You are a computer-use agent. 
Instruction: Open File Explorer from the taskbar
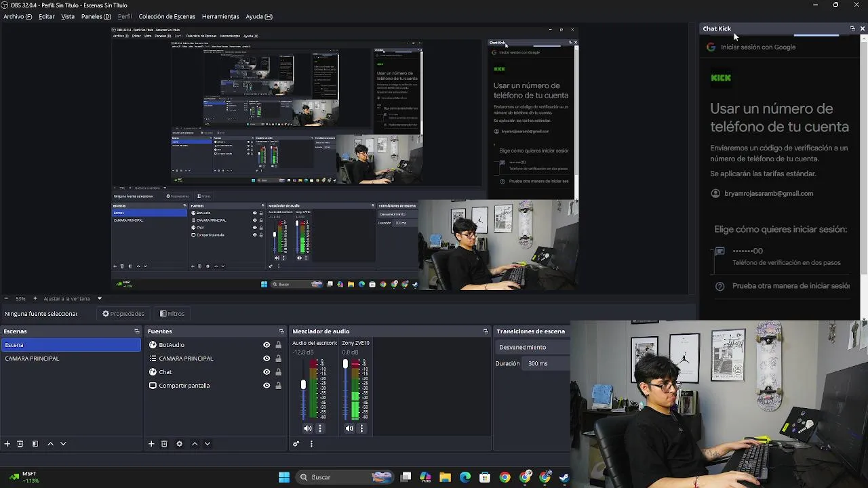pyautogui.click(x=445, y=477)
